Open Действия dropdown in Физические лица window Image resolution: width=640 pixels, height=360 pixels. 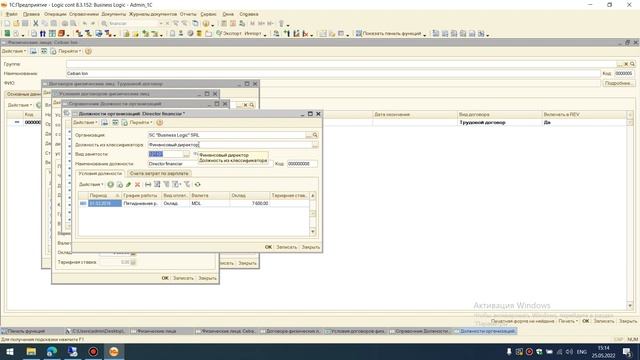pyautogui.click(x=14, y=51)
